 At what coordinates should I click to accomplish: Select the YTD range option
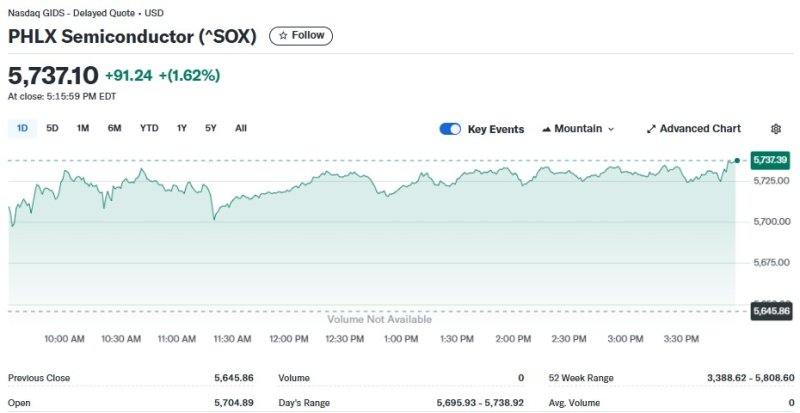[149, 128]
